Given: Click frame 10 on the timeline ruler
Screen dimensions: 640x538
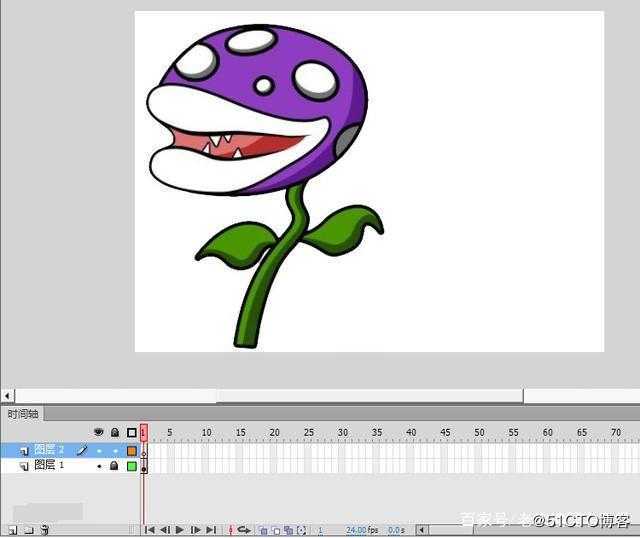Looking at the screenshot, I should (206, 432).
